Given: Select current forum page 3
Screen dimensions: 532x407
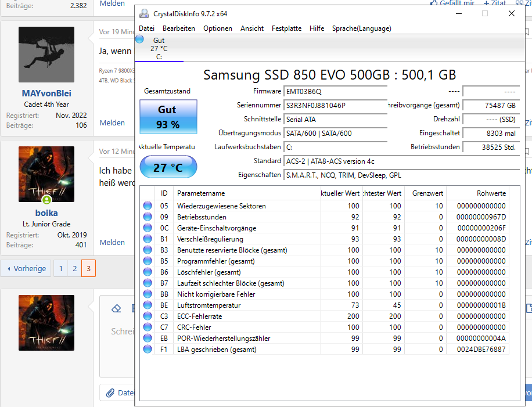Looking at the screenshot, I should pyautogui.click(x=88, y=269).
